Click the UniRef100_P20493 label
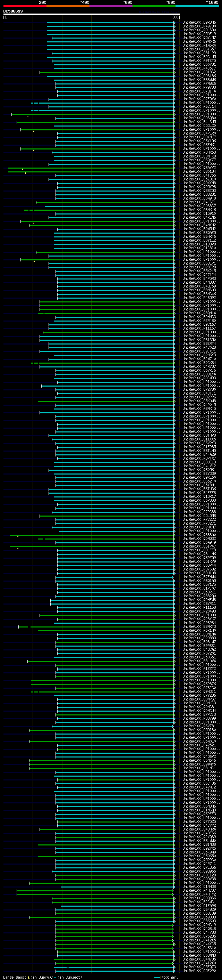Image resolution: width=222 pixels, height=980 pixels. coord(199,612)
